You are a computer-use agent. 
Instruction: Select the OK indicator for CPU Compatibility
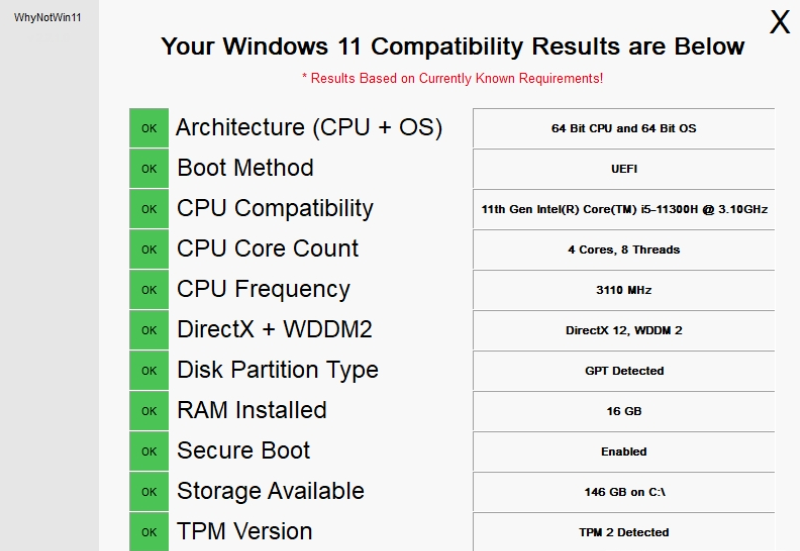pos(149,209)
